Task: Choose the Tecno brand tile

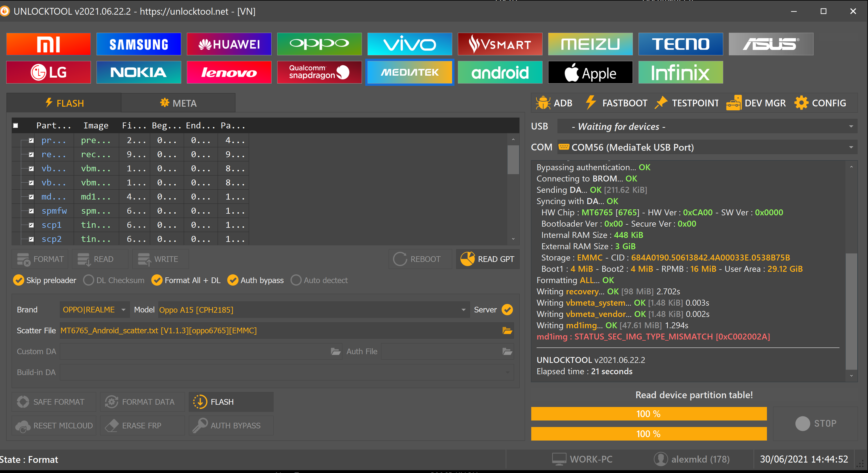Action: tap(681, 44)
